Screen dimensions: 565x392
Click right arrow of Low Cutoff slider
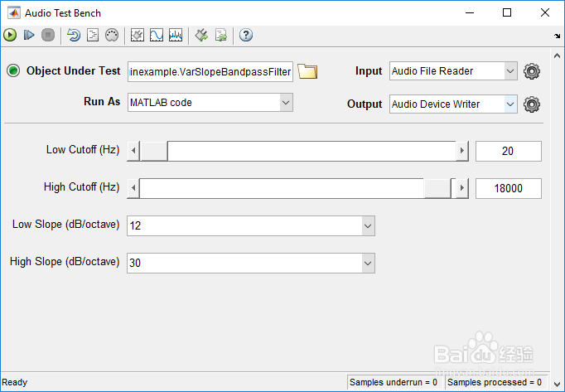[x=462, y=151]
